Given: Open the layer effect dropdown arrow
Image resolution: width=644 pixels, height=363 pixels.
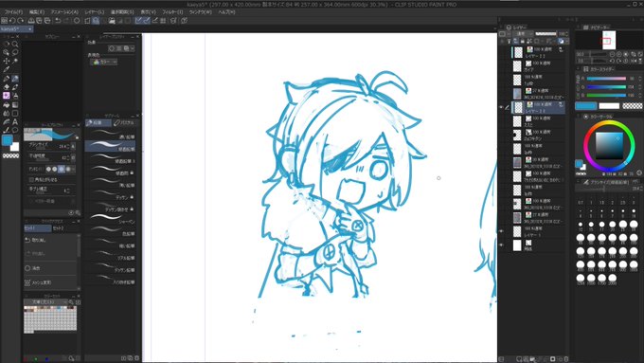Looking at the screenshot, I should pyautogui.click(x=133, y=48).
